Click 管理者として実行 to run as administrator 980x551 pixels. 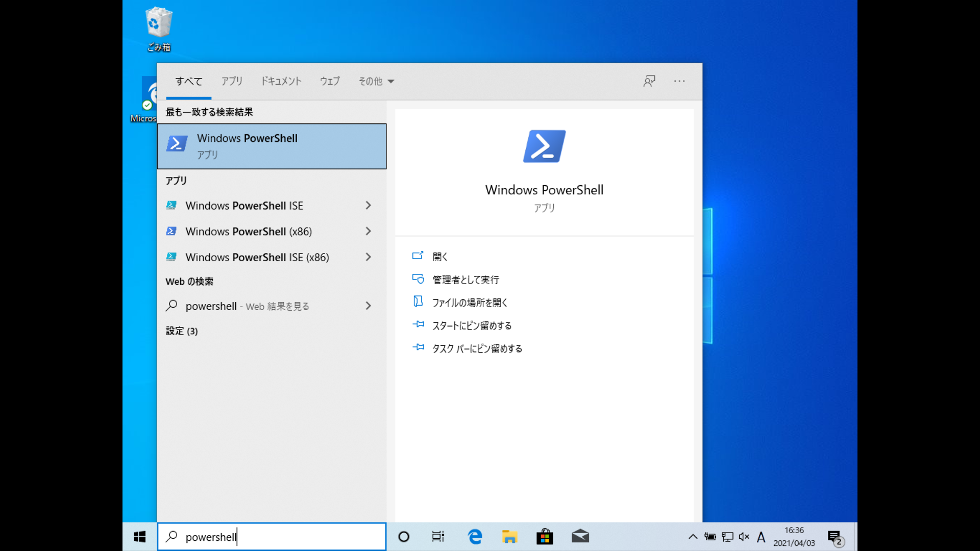click(465, 280)
